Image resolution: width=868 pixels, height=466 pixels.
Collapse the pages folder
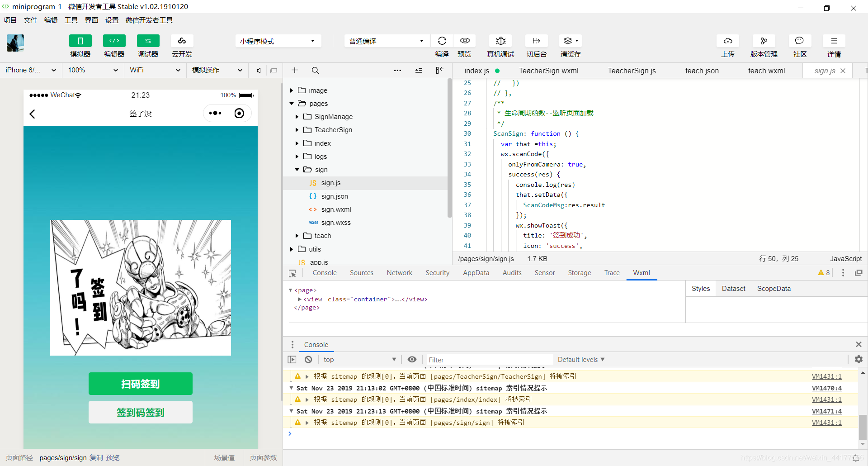pyautogui.click(x=292, y=104)
